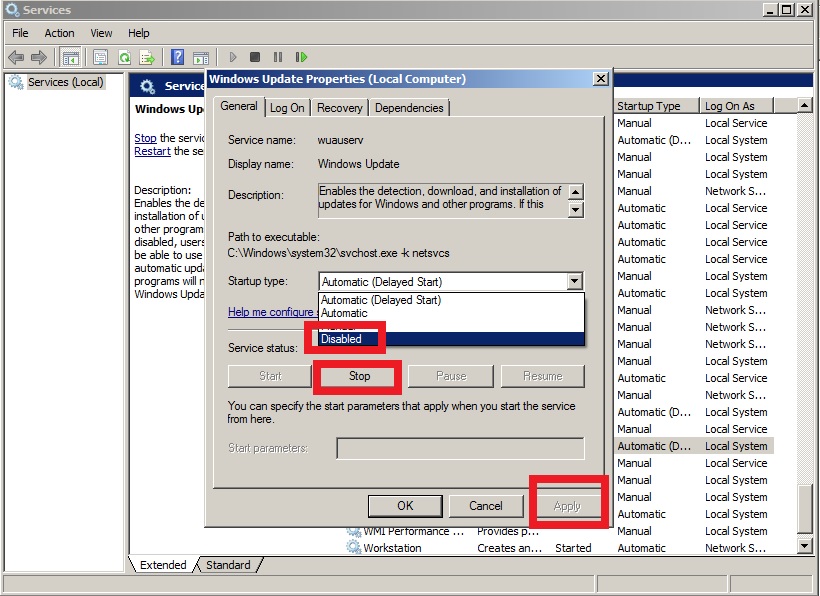820x596 pixels.
Task: Click the Stop the service link
Action: click(145, 138)
